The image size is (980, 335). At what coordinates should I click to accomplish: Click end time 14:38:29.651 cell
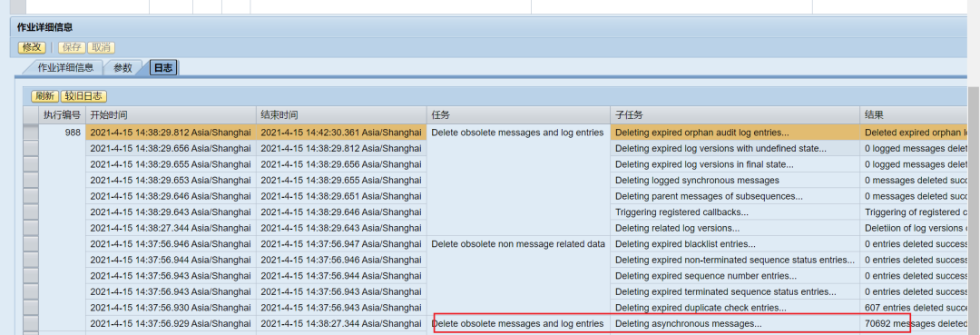pyautogui.click(x=341, y=196)
